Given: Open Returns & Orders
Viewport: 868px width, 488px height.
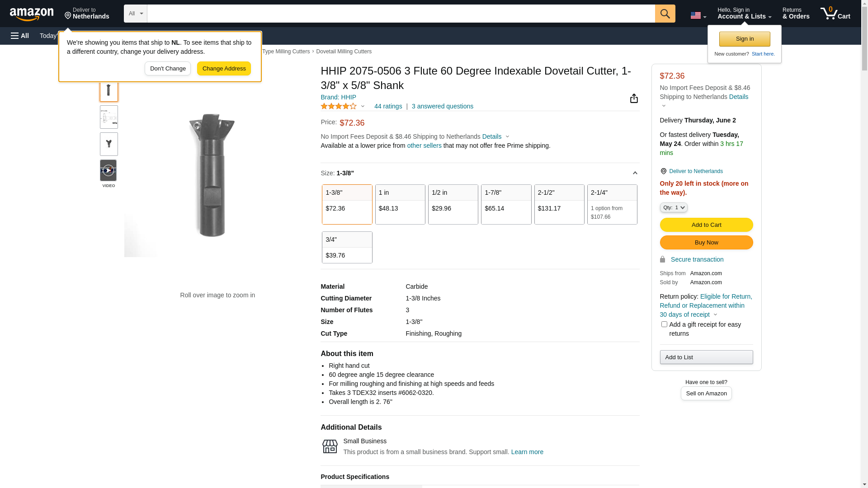Looking at the screenshot, I should tap(796, 14).
